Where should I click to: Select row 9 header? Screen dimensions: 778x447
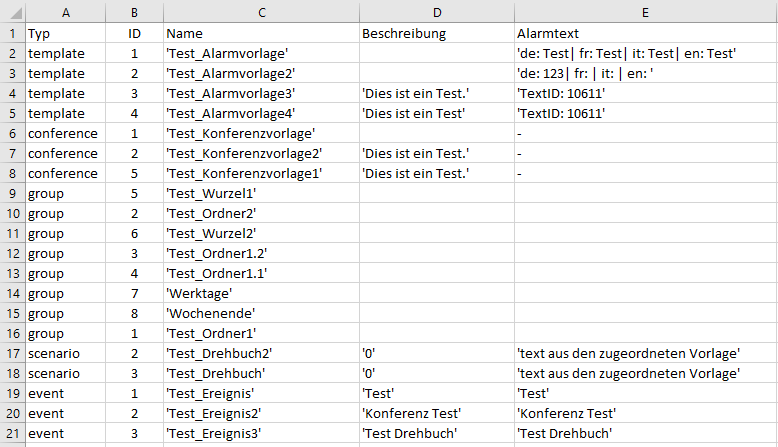[x=13, y=193]
